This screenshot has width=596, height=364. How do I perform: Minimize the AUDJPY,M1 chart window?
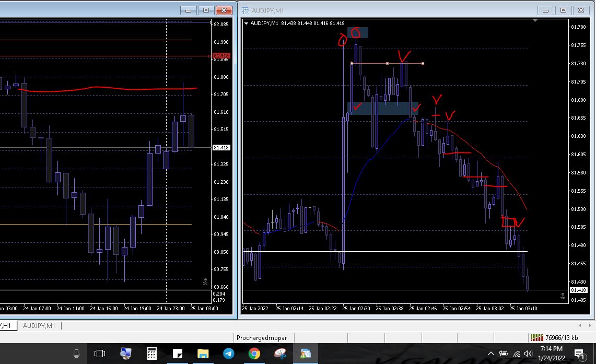545,10
